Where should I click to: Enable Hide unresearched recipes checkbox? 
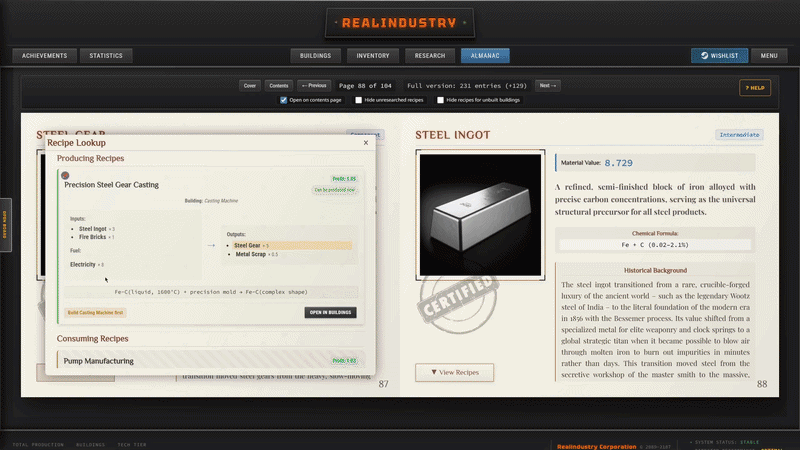click(x=359, y=100)
